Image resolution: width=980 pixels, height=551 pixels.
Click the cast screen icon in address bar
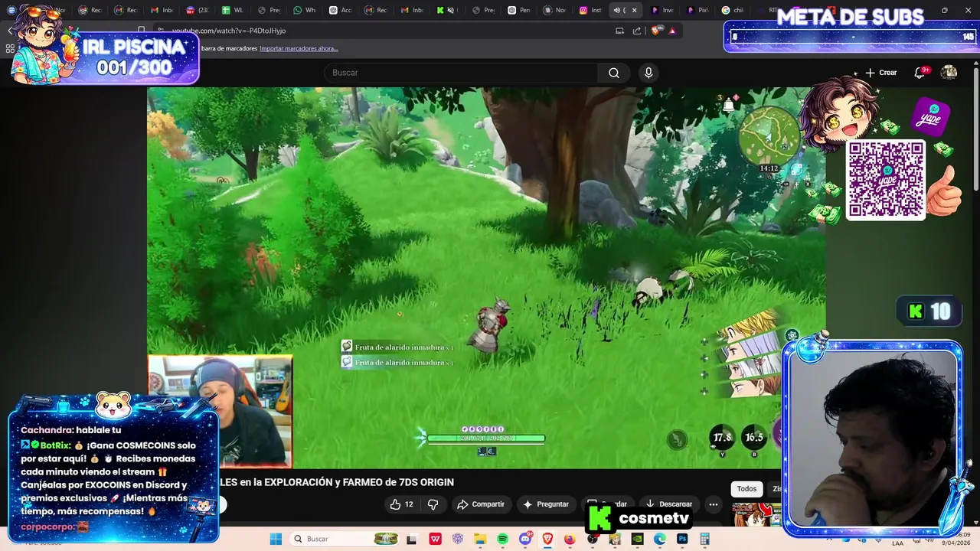click(x=619, y=31)
